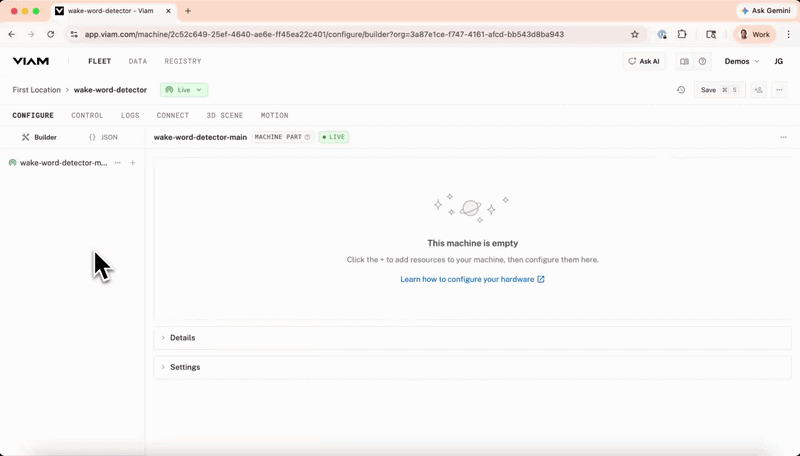
Task: Go back in browser
Action: tap(12, 34)
